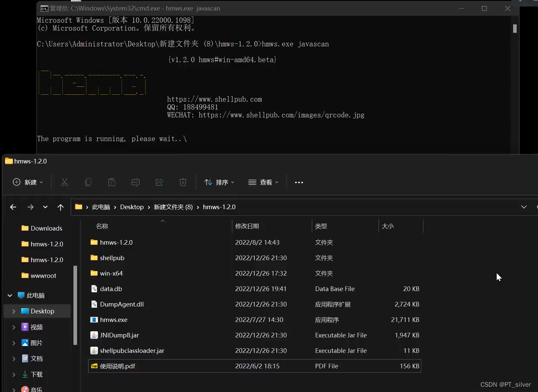Viewport: 538px width, 392px height.
Task: Select the win-x64 folder in file list
Action: pos(111,274)
